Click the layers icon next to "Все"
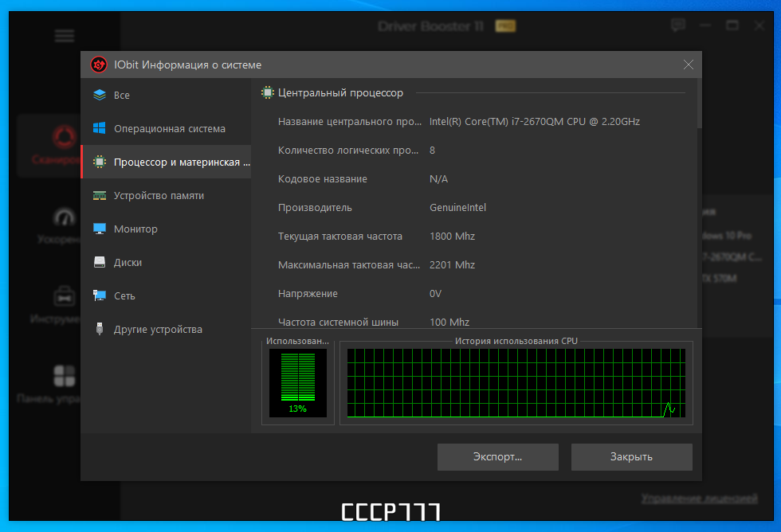This screenshot has width=781, height=532. (x=100, y=95)
